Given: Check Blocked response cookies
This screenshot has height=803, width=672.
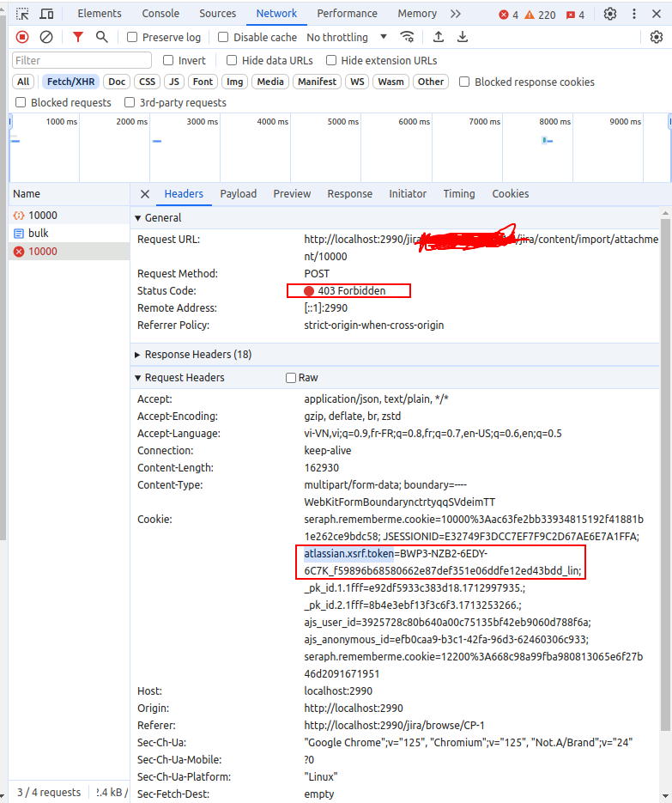Looking at the screenshot, I should (464, 82).
